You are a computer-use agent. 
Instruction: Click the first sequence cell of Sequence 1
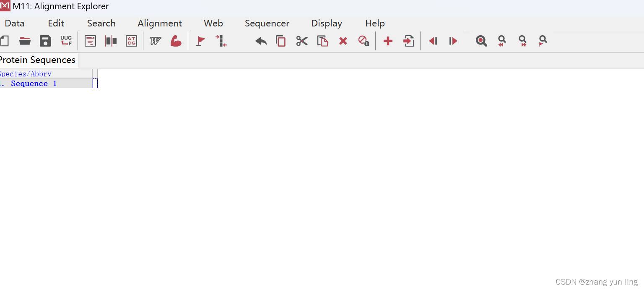point(95,84)
